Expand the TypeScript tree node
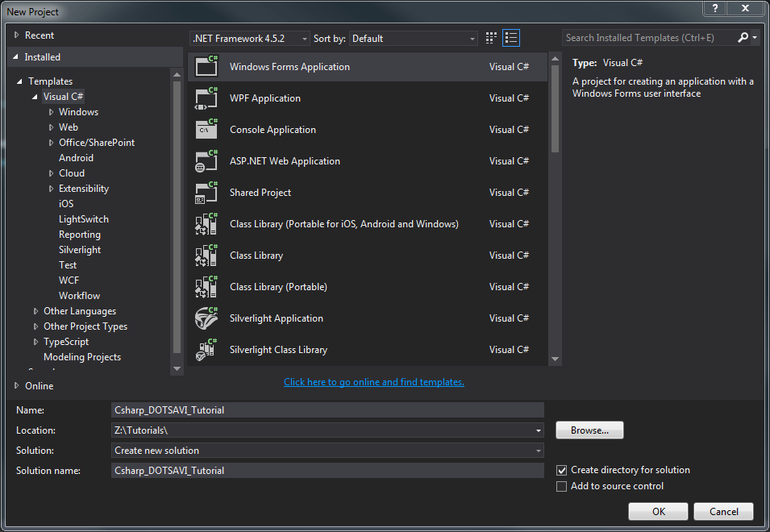Screen dimensions: 770x532 click(x=35, y=342)
